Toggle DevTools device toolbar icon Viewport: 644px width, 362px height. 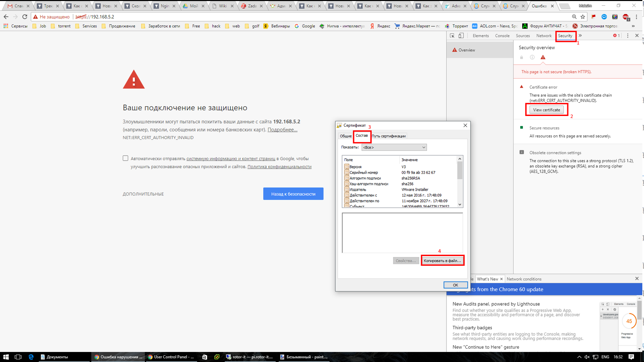461,36
